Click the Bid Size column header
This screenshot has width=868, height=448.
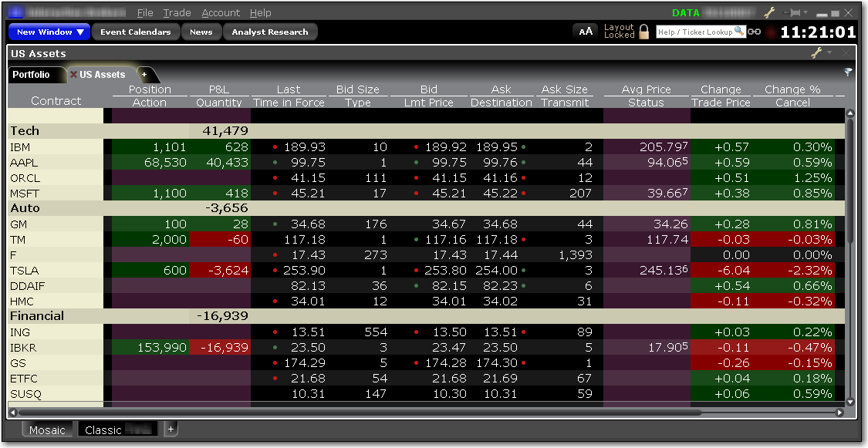[x=357, y=89]
